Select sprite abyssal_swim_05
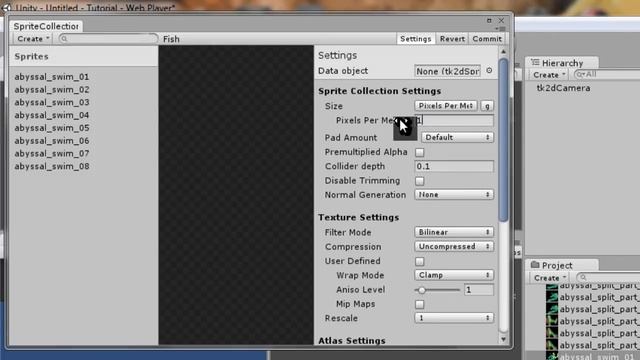Screen dimensions: 640x360 pyautogui.click(x=52, y=128)
